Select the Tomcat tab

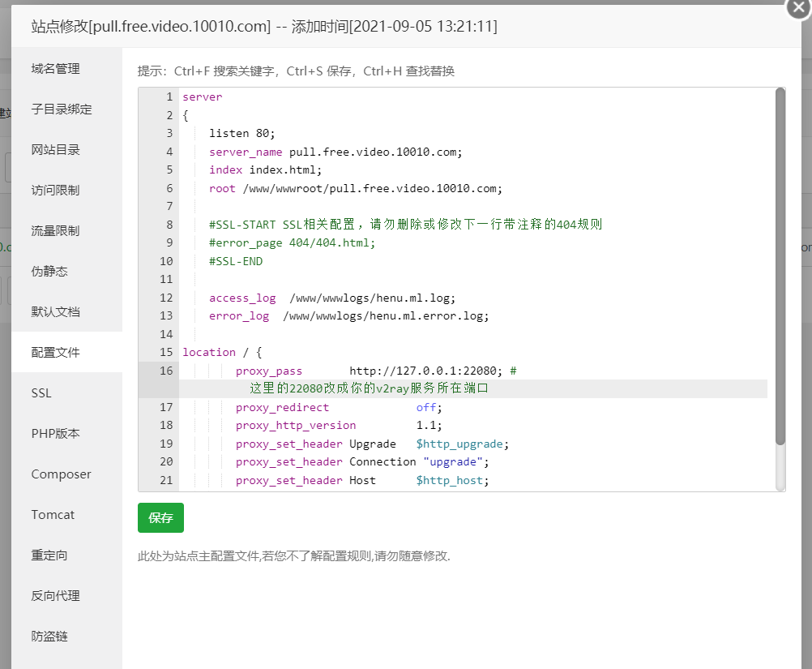coord(53,515)
